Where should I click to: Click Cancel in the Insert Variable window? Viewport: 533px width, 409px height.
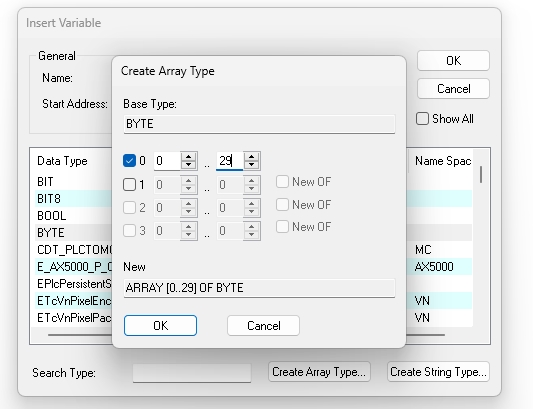[453, 89]
